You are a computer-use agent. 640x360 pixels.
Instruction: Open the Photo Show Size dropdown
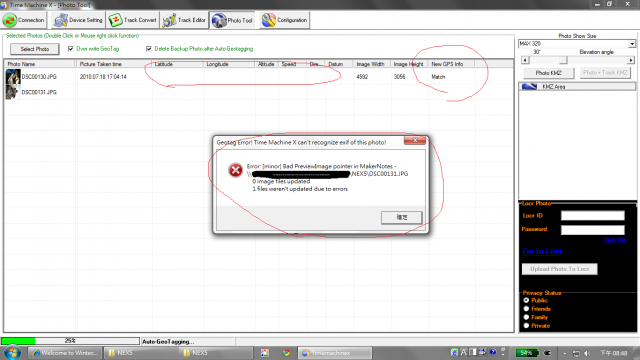coord(632,44)
